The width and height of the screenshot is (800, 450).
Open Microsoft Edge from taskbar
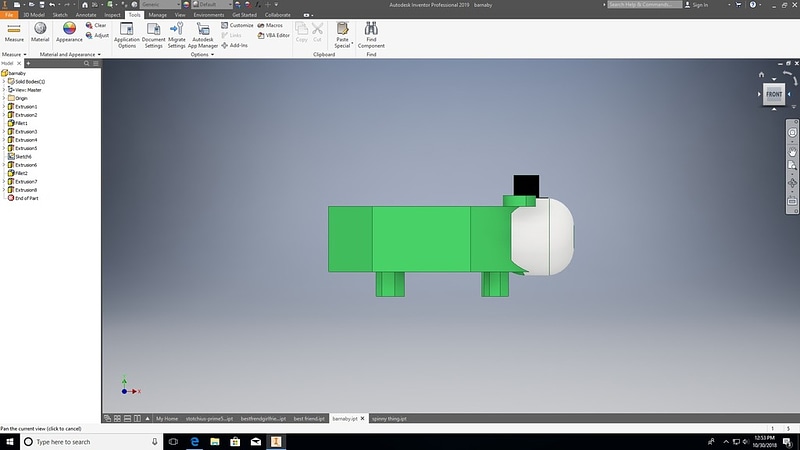pyautogui.click(x=194, y=441)
